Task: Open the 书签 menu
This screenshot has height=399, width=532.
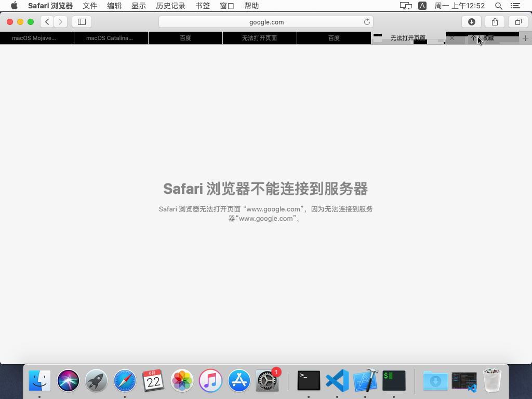Action: point(203,6)
